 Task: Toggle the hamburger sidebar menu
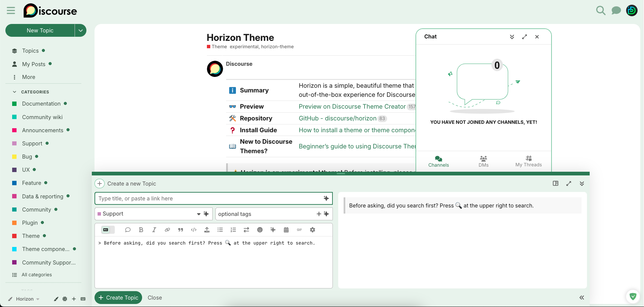(x=11, y=10)
